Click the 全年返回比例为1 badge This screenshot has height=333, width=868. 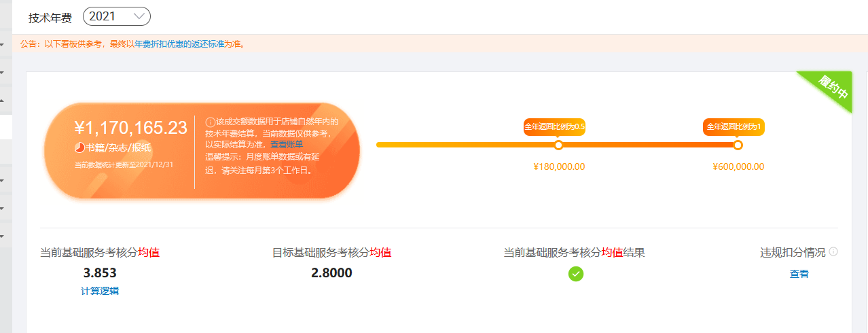click(x=734, y=127)
